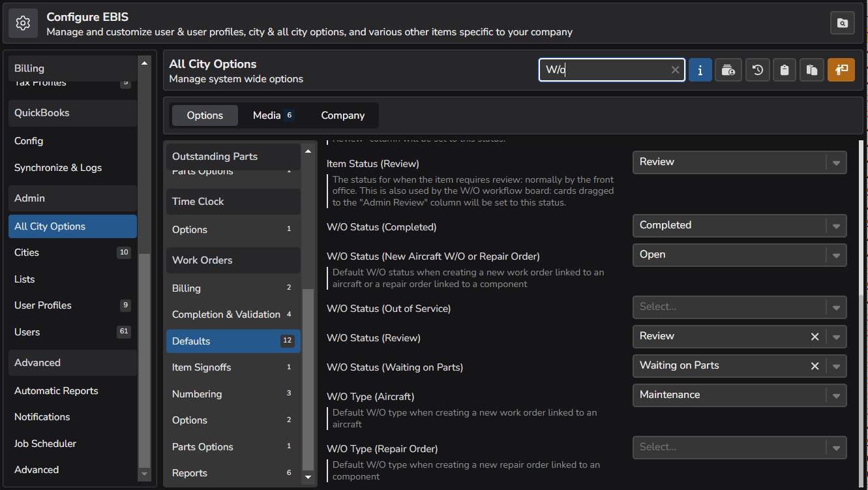The width and height of the screenshot is (868, 490).
Task: Clear the Waiting on Parts selection
Action: coord(815,366)
